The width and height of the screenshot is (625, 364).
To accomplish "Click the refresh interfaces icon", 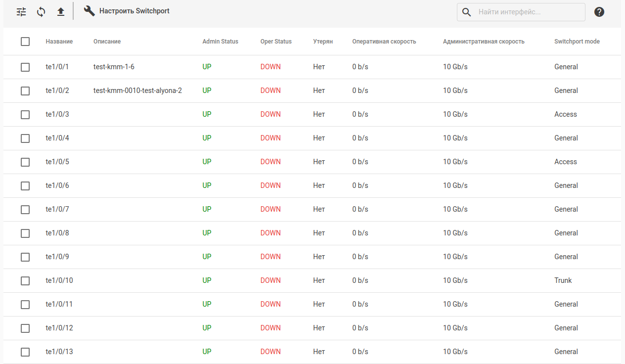I will [41, 12].
